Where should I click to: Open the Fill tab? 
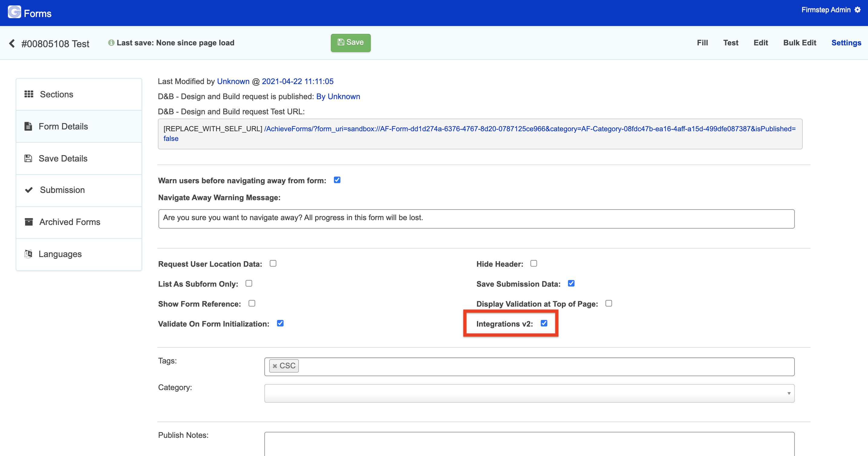pos(702,43)
